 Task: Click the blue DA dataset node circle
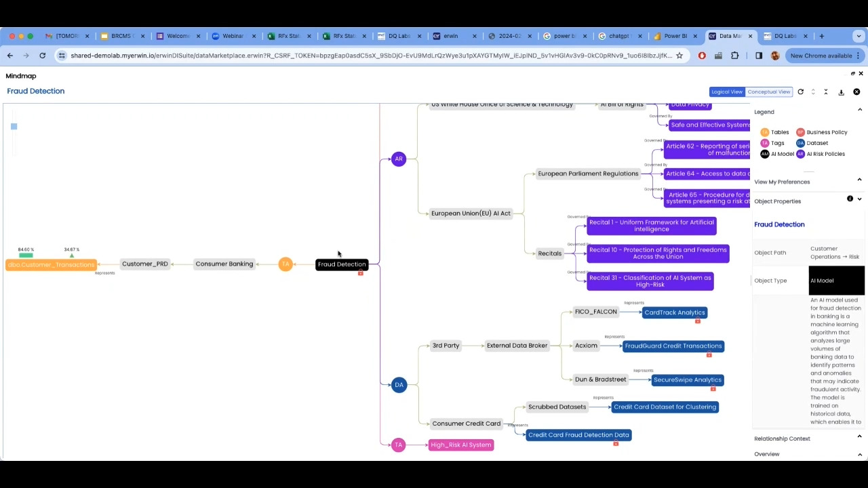pos(399,385)
